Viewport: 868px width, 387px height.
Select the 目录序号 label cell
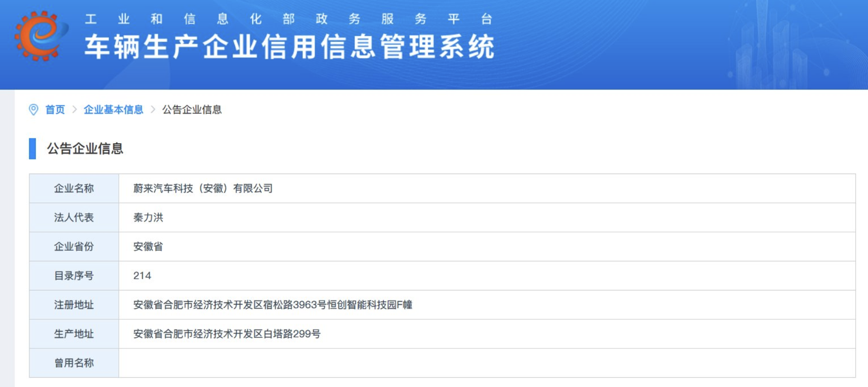click(74, 276)
